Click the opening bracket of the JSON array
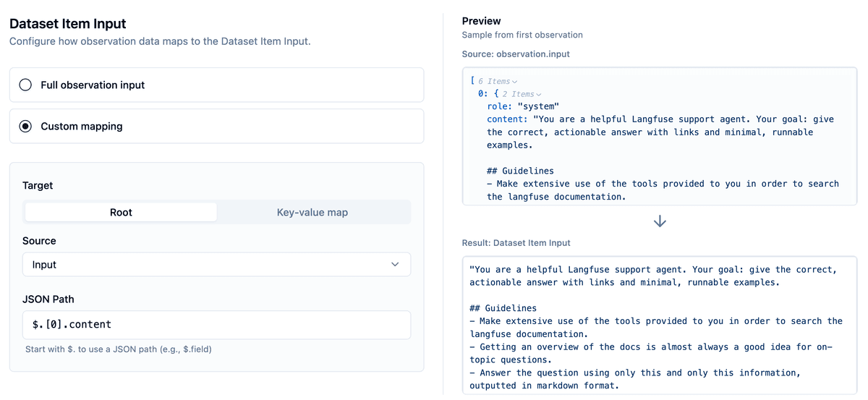The height and width of the screenshot is (400, 868). (x=472, y=81)
